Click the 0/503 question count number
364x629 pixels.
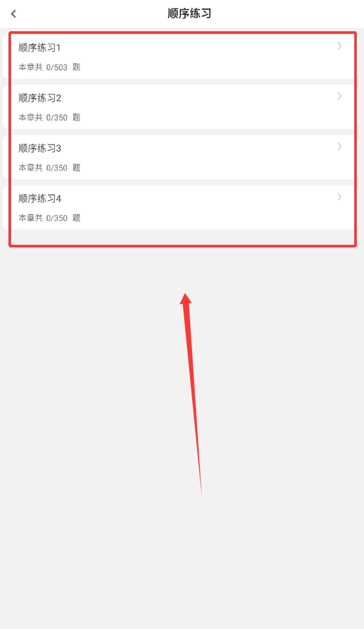(x=57, y=68)
